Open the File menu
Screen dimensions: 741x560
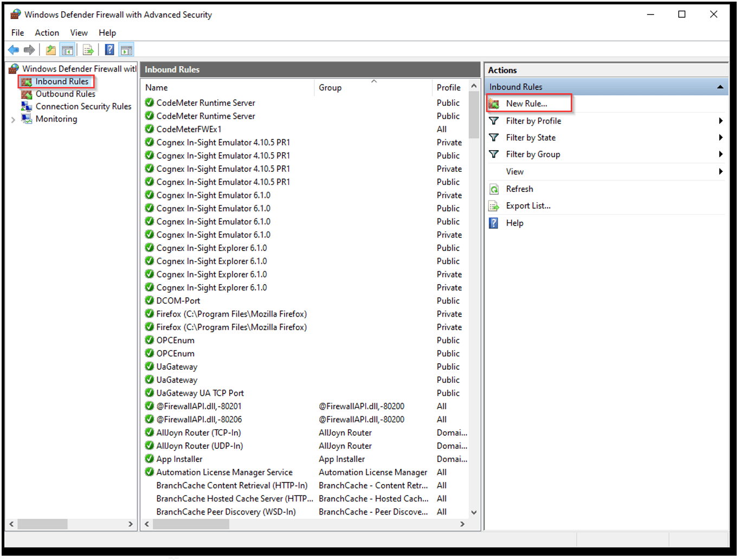[x=18, y=33]
